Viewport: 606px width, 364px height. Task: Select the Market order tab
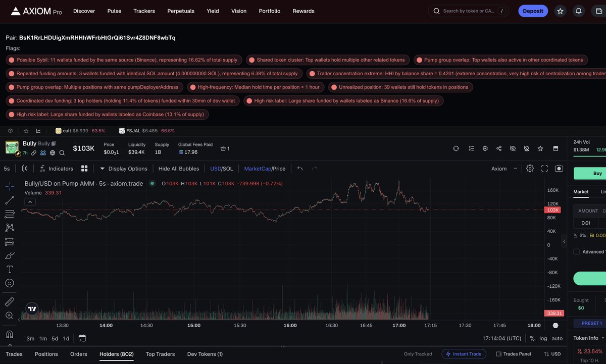[581, 192]
